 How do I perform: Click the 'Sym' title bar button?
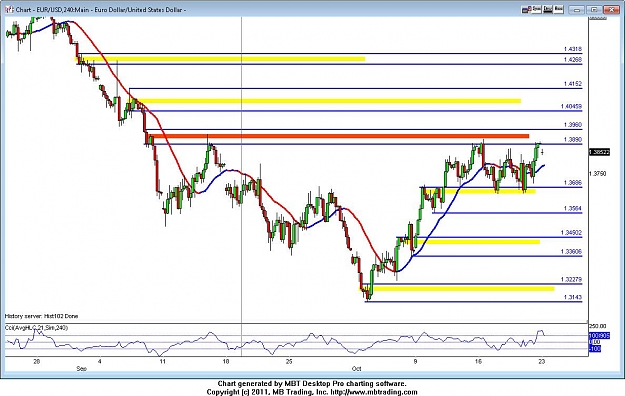point(536,8)
